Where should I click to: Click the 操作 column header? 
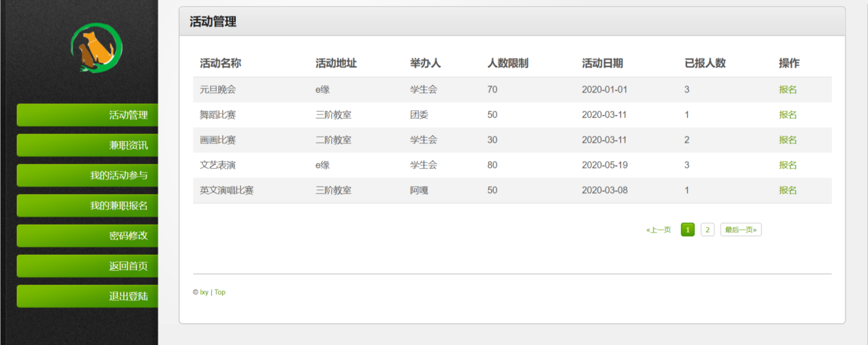pos(789,63)
